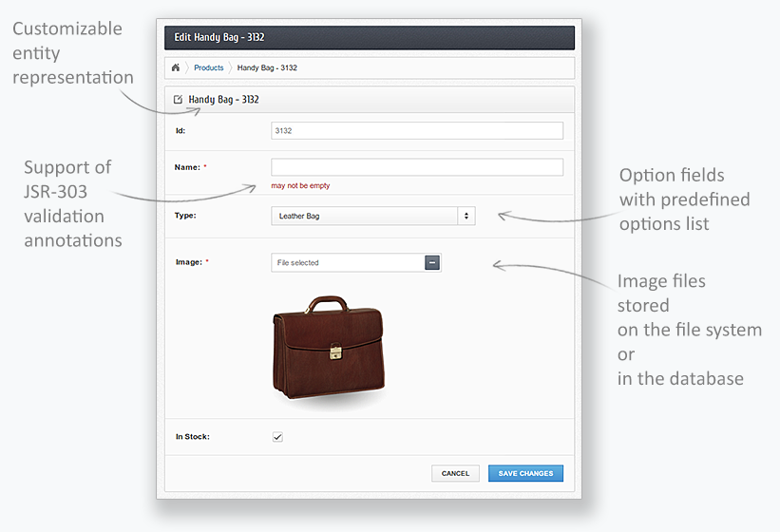
Task: Click the Image field label
Action: 188,262
